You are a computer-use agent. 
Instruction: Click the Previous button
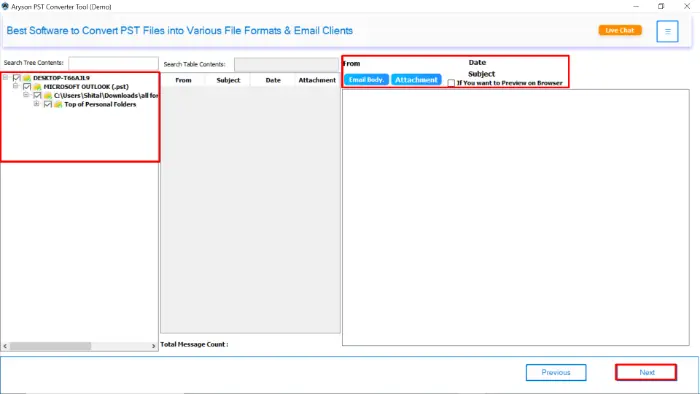click(x=556, y=373)
